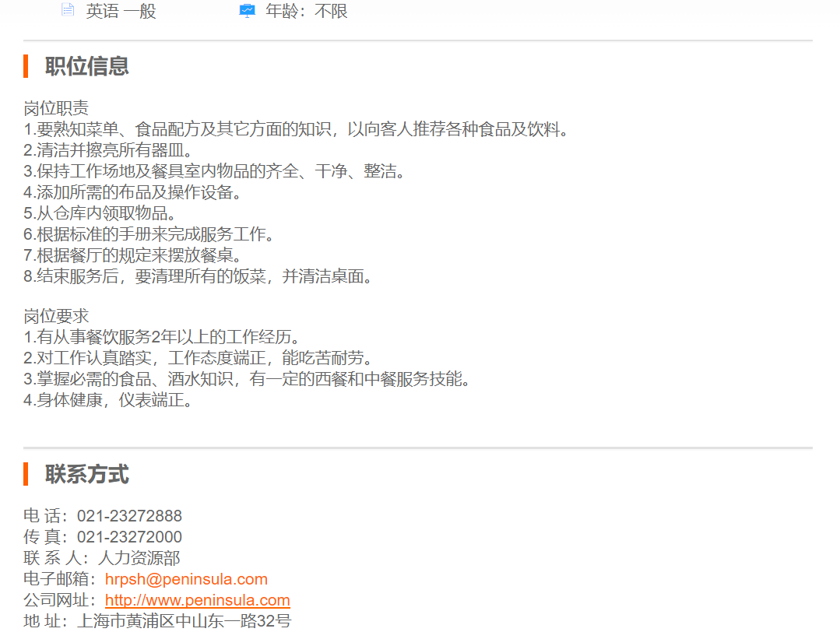
Task: Click the blue chart icon beside 年龄
Action: pyautogui.click(x=247, y=11)
